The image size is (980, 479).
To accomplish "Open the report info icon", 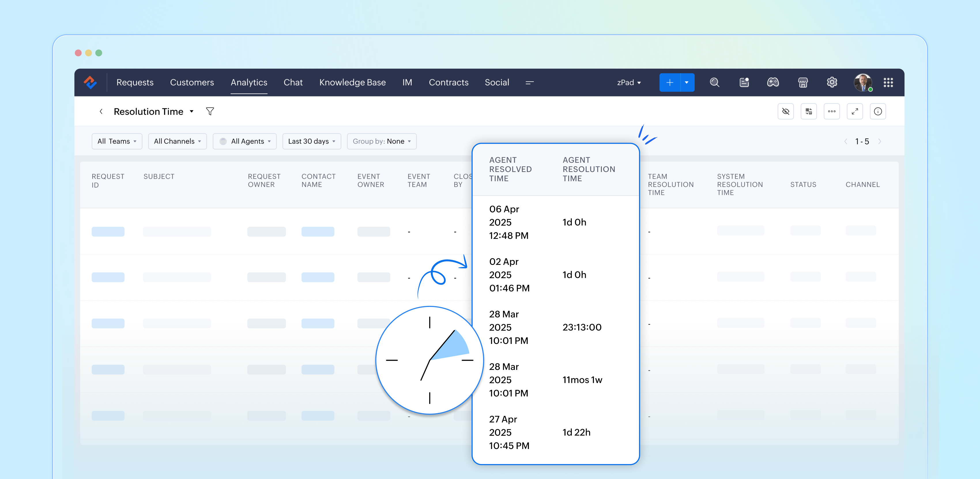I will pyautogui.click(x=878, y=111).
